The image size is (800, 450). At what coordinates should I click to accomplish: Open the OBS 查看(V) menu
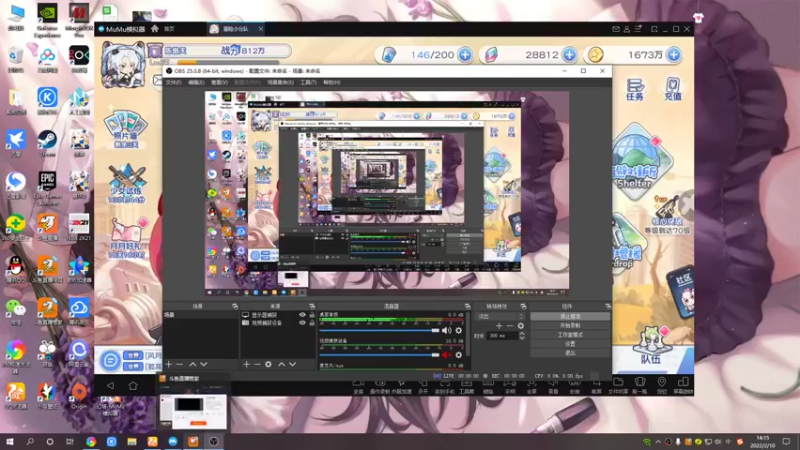coord(219,82)
